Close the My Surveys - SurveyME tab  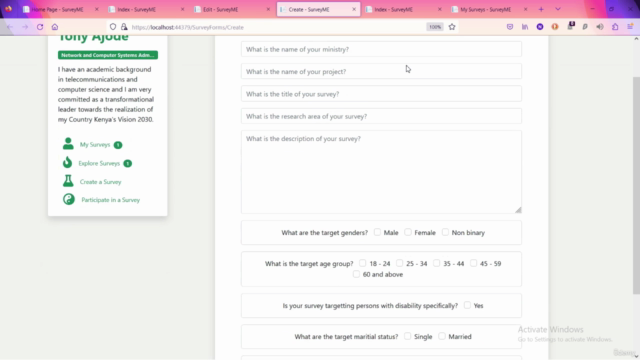pos(525,9)
